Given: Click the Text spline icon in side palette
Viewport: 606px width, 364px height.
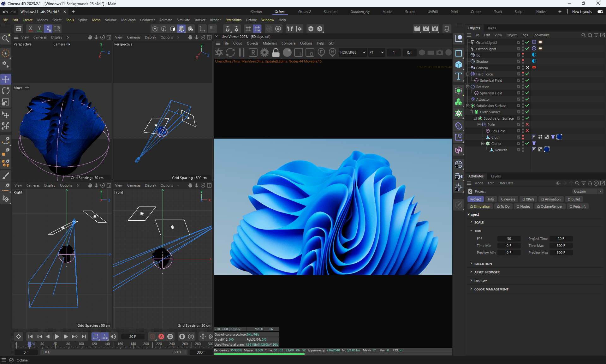Looking at the screenshot, I should (459, 76).
